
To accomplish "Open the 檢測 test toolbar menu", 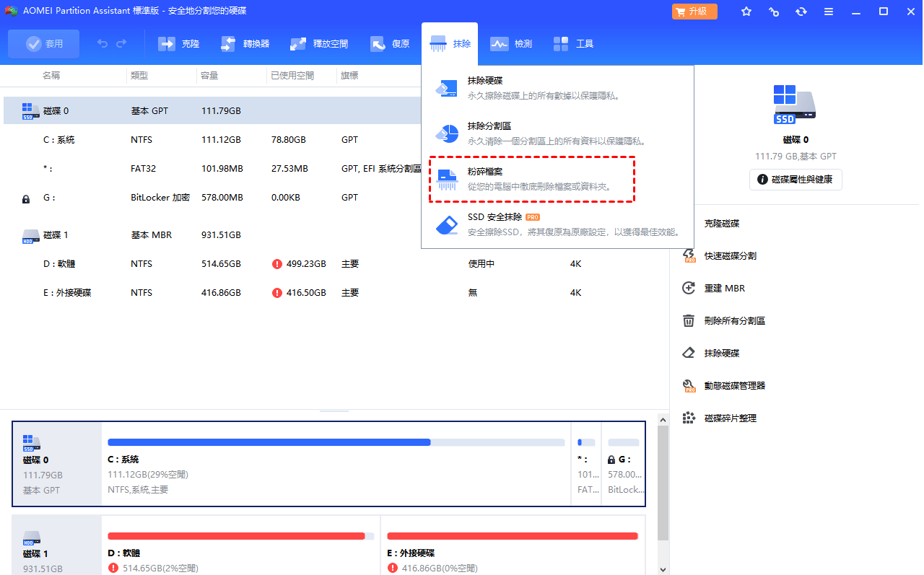I will coord(511,44).
